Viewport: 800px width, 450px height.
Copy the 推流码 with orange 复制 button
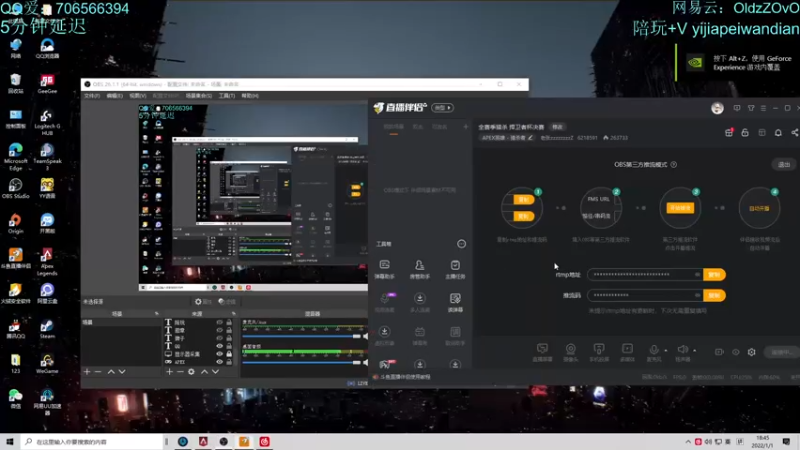(714, 295)
